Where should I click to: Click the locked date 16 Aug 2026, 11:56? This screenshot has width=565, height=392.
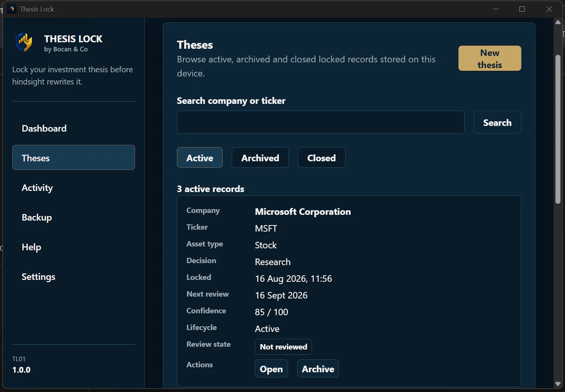[x=293, y=279]
